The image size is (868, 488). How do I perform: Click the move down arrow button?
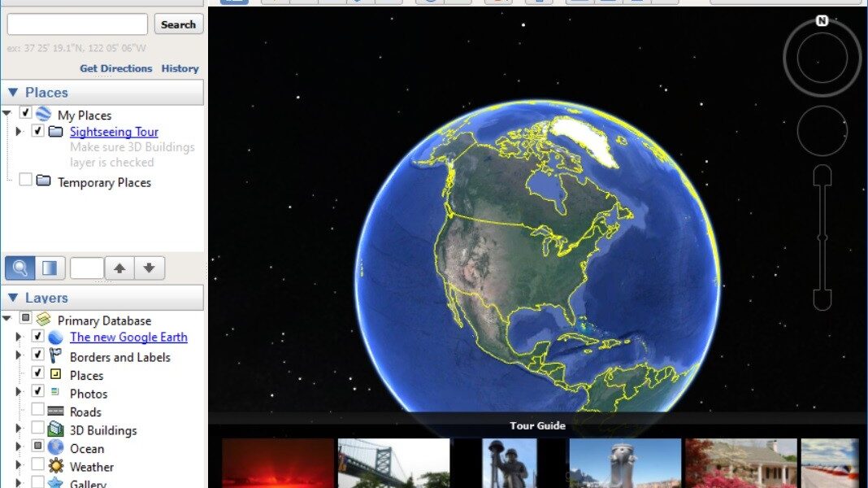pyautogui.click(x=150, y=268)
